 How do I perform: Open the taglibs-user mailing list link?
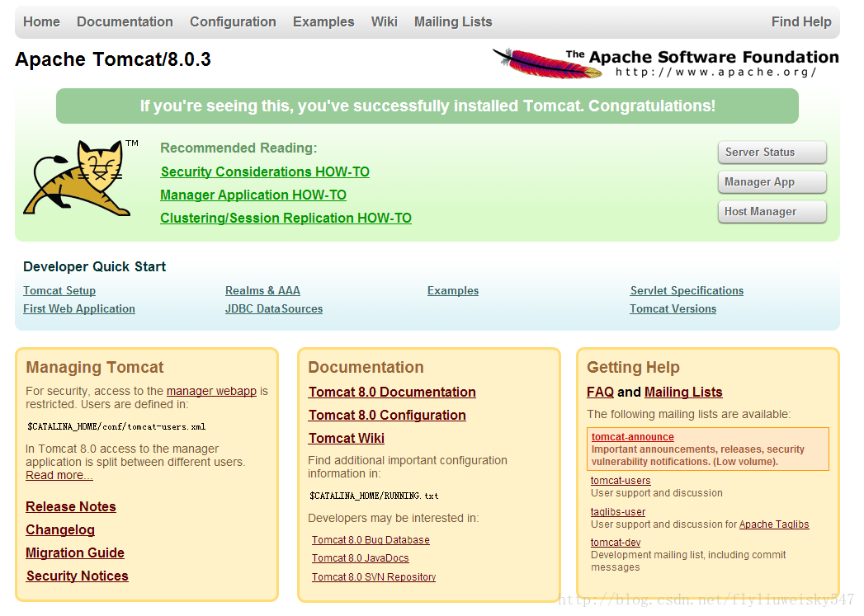tap(618, 512)
